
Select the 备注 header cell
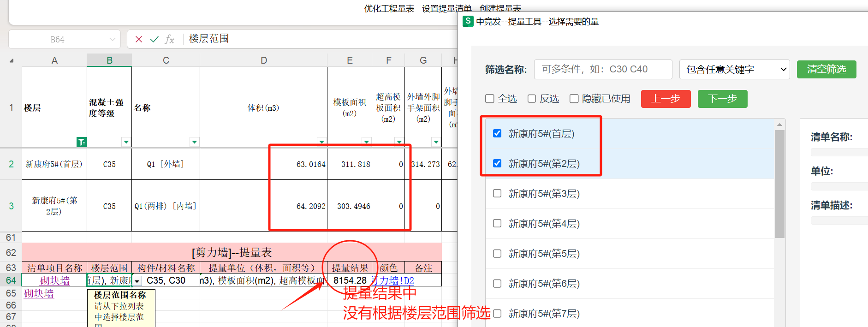coord(423,268)
